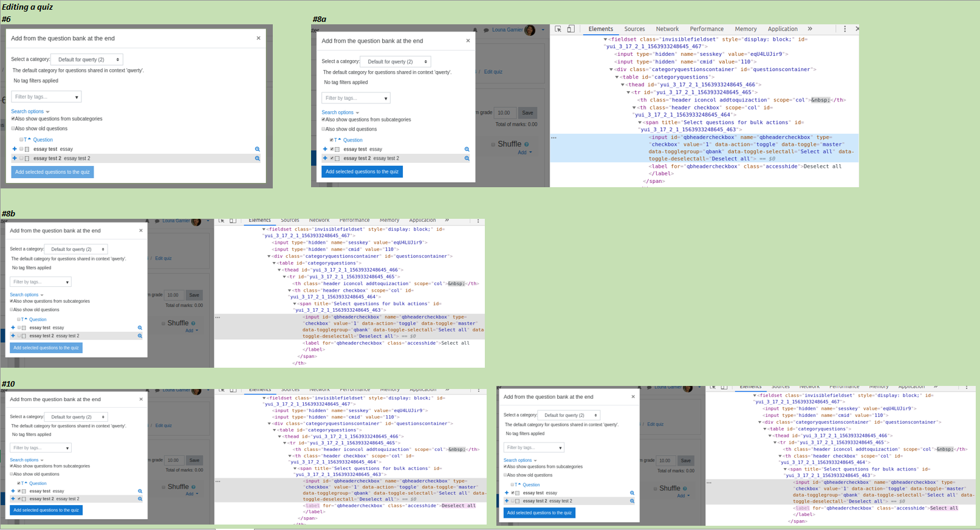Close the question bank dialog in screenshot #8b

(x=141, y=230)
